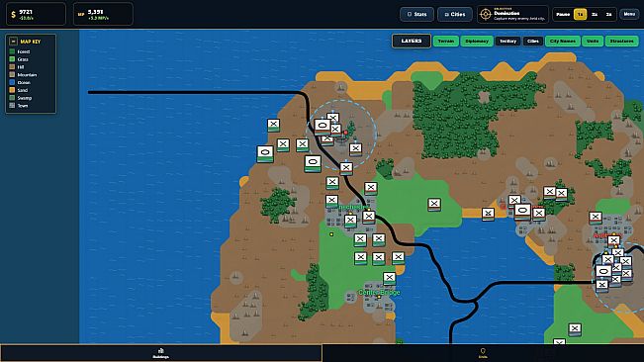
Task: Set game speed to 3x
Action: coord(608,15)
